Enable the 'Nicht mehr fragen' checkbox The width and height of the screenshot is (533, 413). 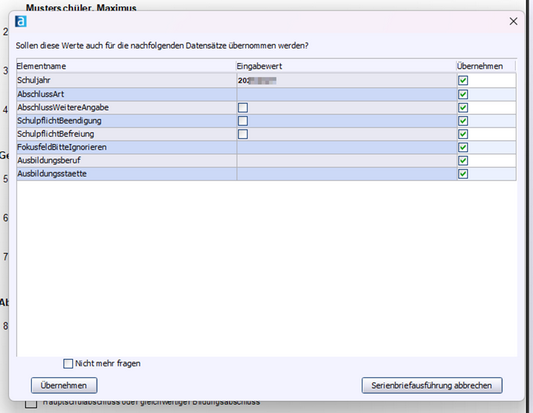point(68,364)
